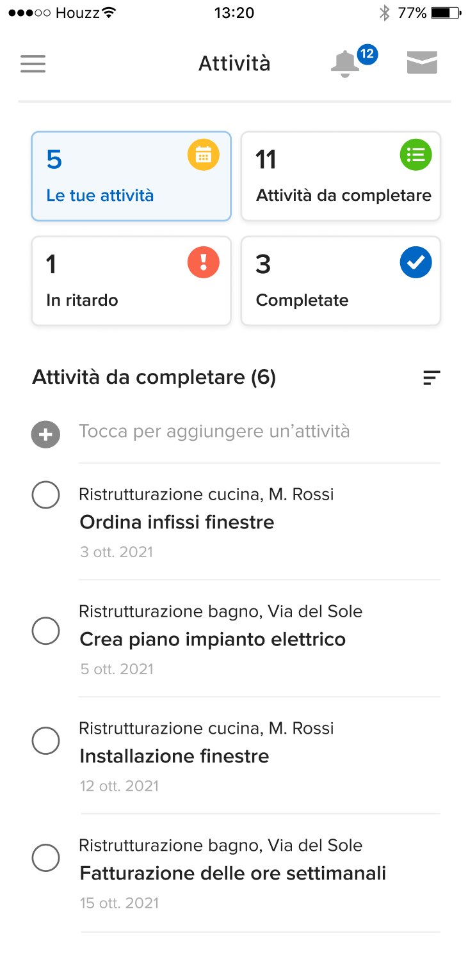Open Fatturazione delle ore settimanali task

pyautogui.click(x=232, y=873)
